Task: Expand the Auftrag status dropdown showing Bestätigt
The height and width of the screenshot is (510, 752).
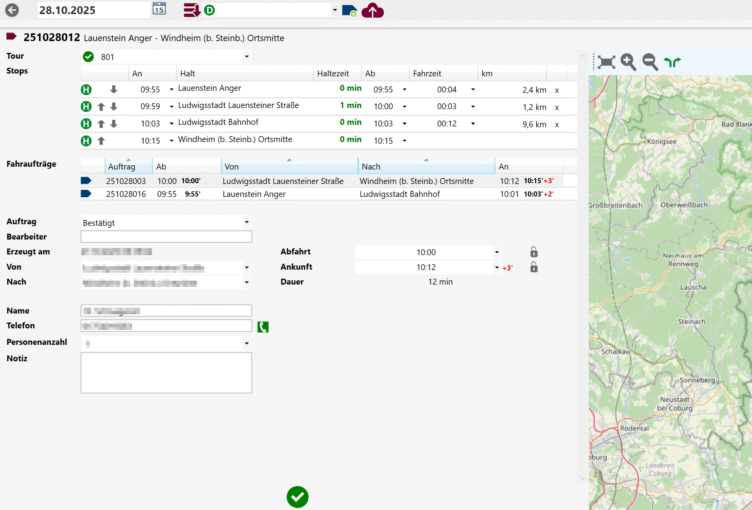Action: coord(246,221)
